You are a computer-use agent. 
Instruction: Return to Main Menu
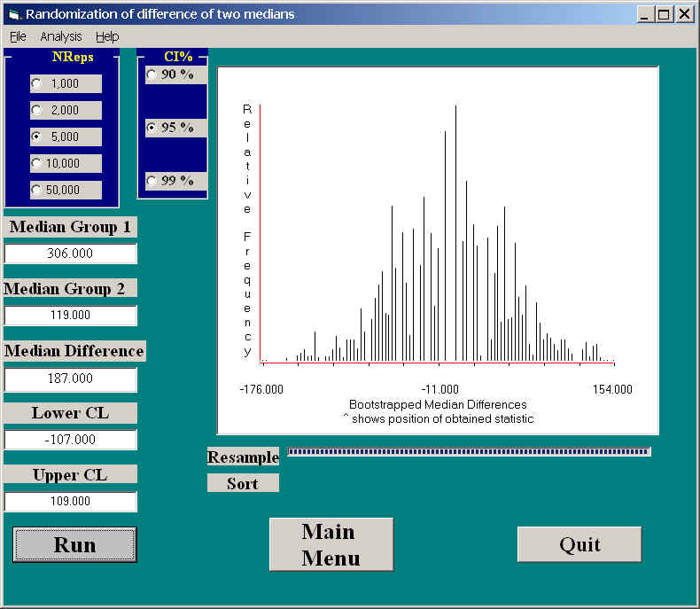pos(331,544)
